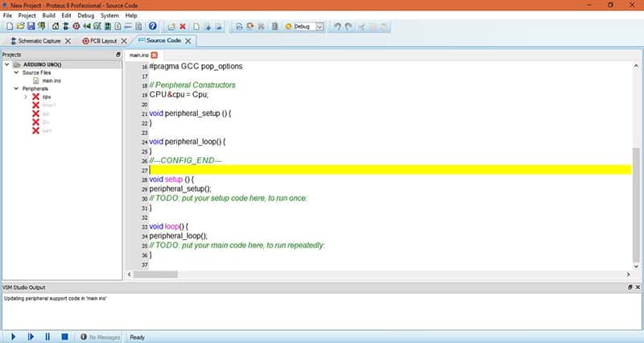Open the Debug configuration dropdown
This screenshot has height=343, width=644.
(319, 27)
